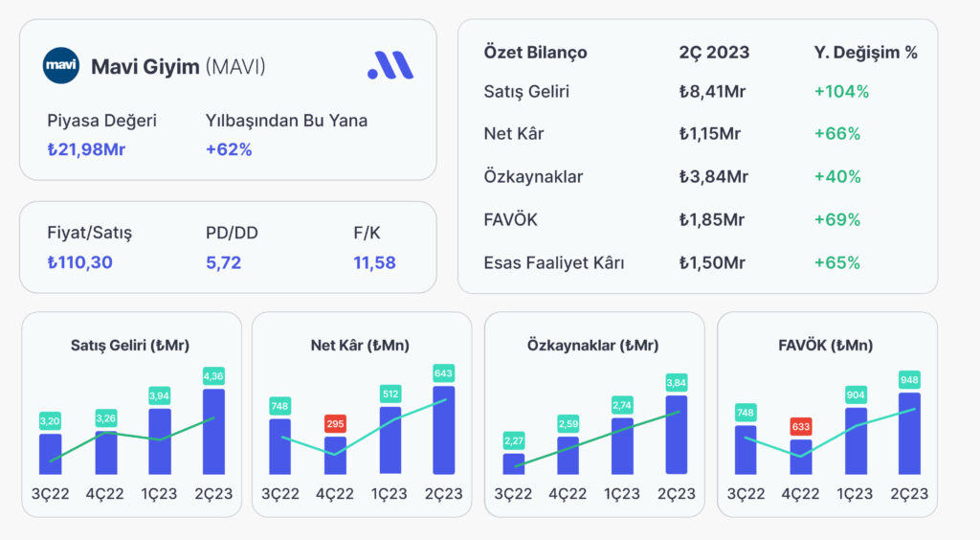The width and height of the screenshot is (980, 540).
Task: Click the +104% change value
Action: (841, 92)
